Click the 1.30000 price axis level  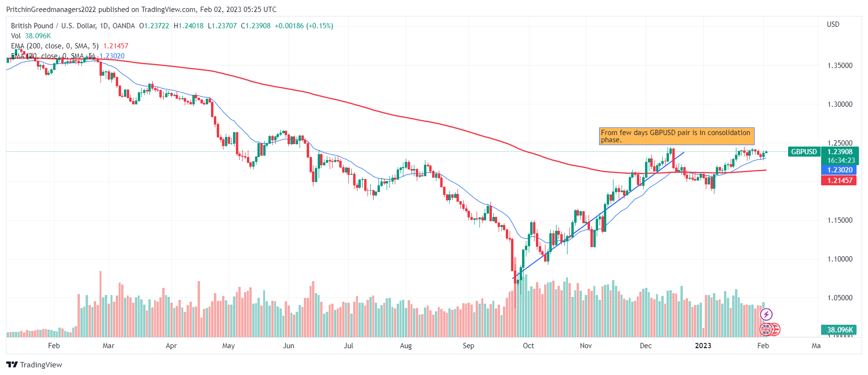840,104
